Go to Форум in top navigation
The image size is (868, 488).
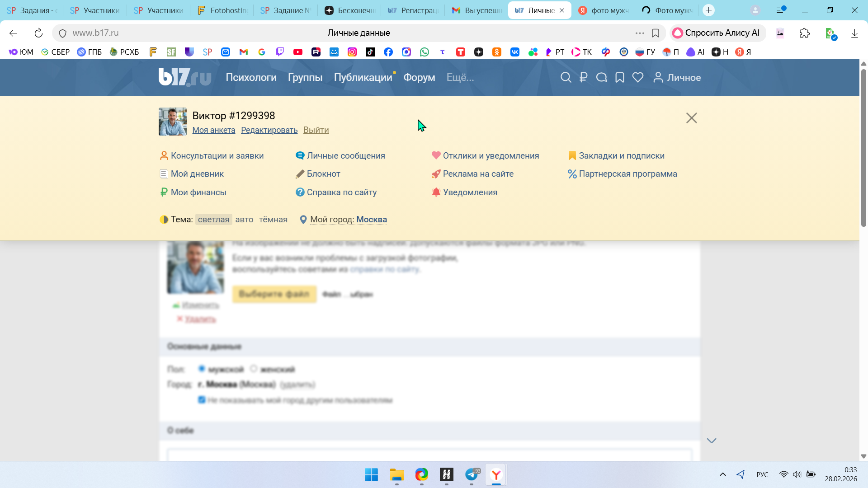click(x=419, y=78)
